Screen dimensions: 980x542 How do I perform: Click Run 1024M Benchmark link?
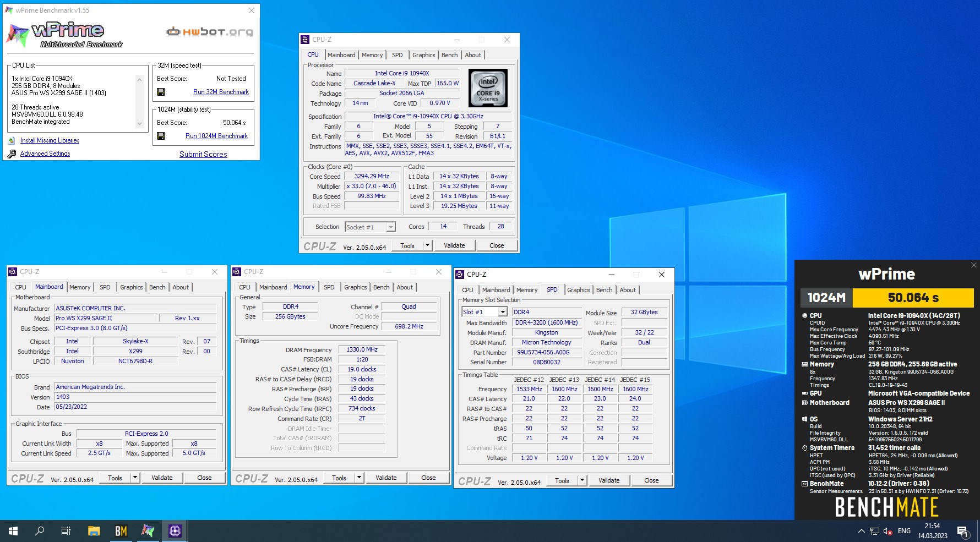coord(216,136)
